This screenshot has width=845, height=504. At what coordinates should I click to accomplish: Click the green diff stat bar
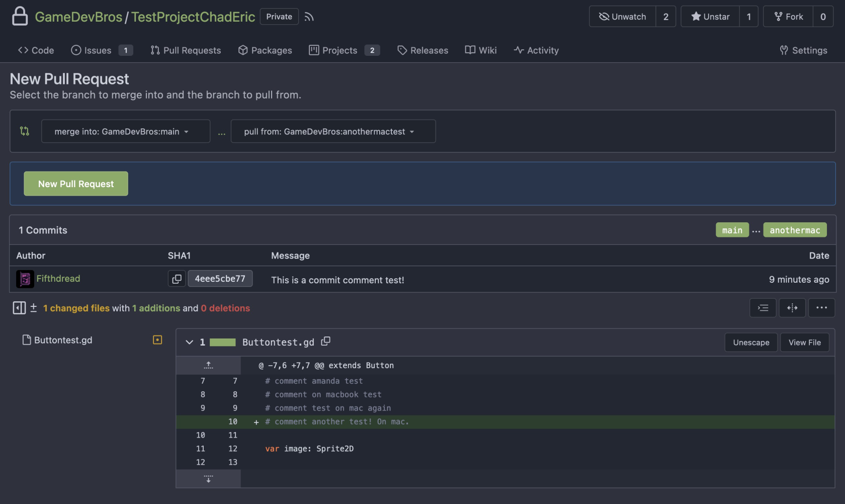coord(222,343)
